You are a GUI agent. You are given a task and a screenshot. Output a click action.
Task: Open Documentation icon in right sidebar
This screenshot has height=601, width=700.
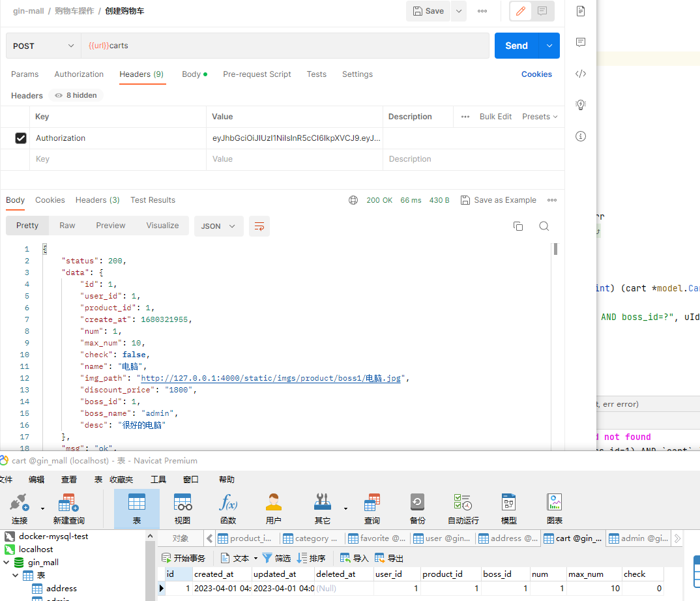click(580, 11)
